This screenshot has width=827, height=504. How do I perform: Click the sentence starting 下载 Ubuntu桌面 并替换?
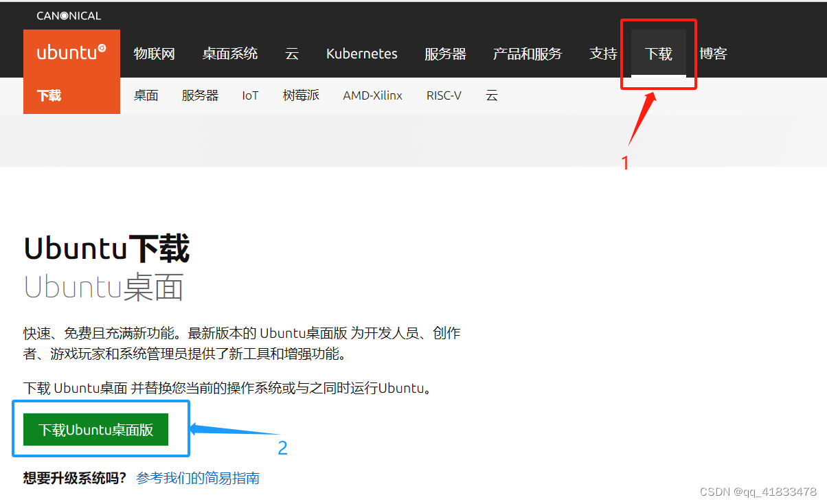(229, 388)
